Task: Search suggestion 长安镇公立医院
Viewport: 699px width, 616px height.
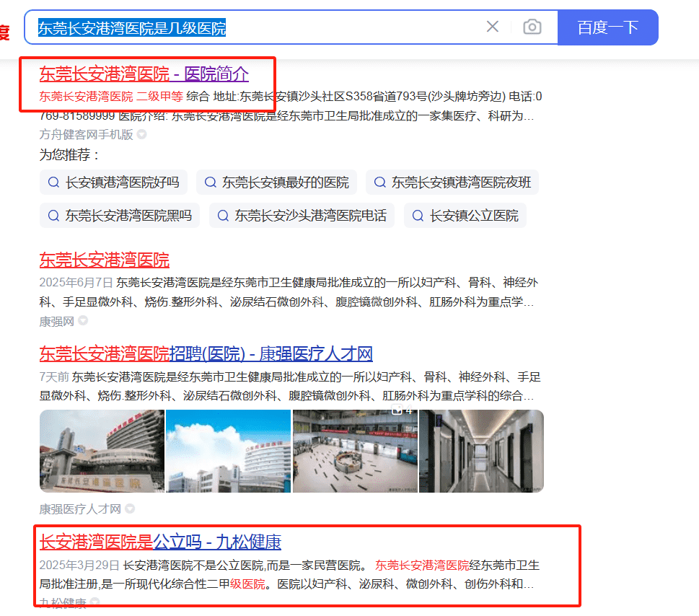Action: coord(465,216)
